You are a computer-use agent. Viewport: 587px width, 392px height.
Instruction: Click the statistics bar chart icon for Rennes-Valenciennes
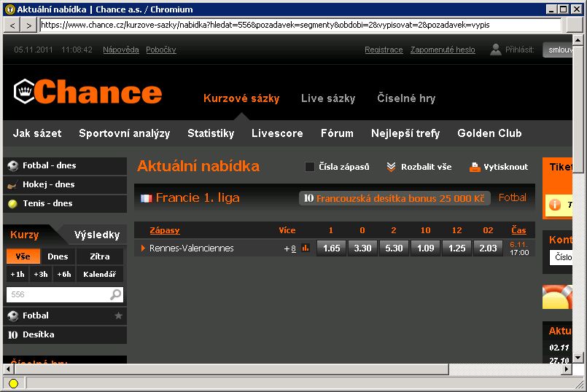(306, 248)
